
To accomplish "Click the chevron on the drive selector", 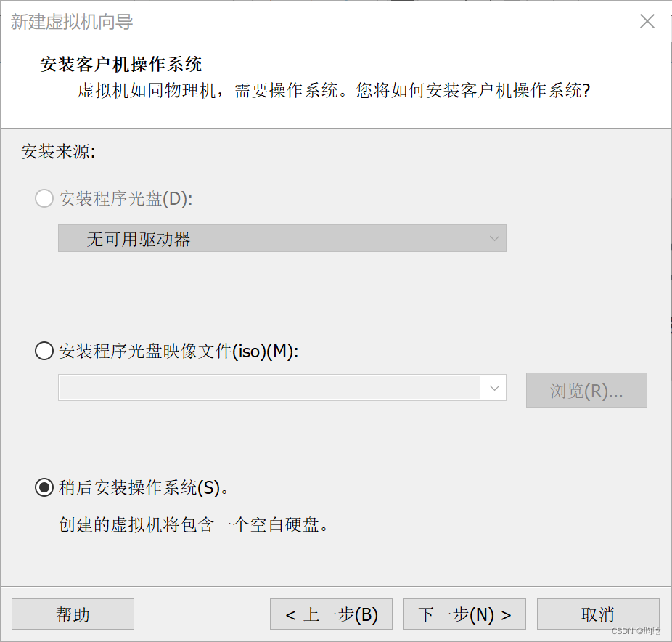I will click(495, 238).
